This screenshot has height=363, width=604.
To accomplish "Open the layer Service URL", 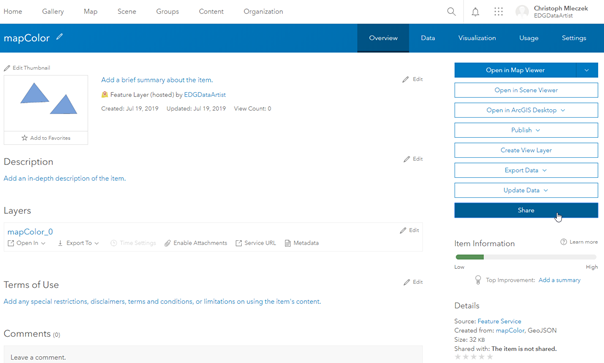I will (x=255, y=243).
